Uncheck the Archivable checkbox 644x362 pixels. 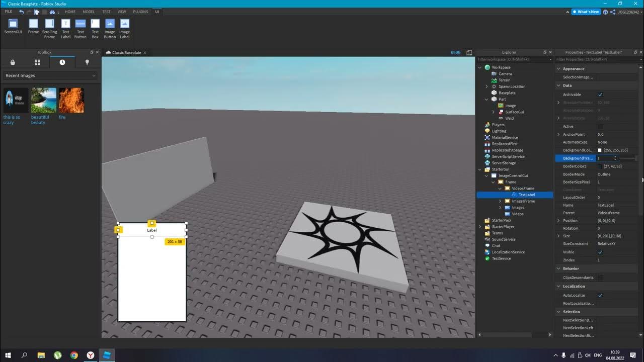point(600,95)
